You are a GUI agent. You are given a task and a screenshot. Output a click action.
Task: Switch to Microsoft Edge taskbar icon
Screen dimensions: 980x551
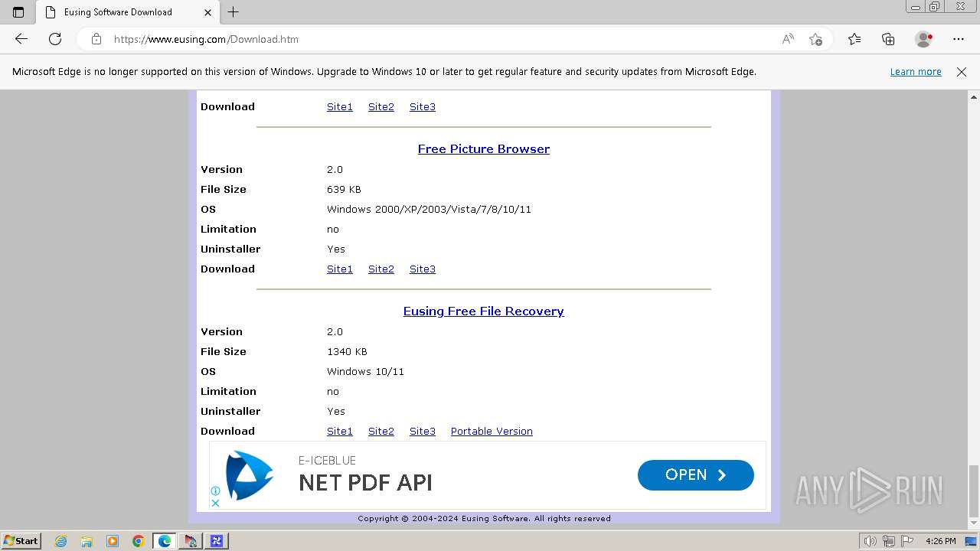(x=165, y=541)
